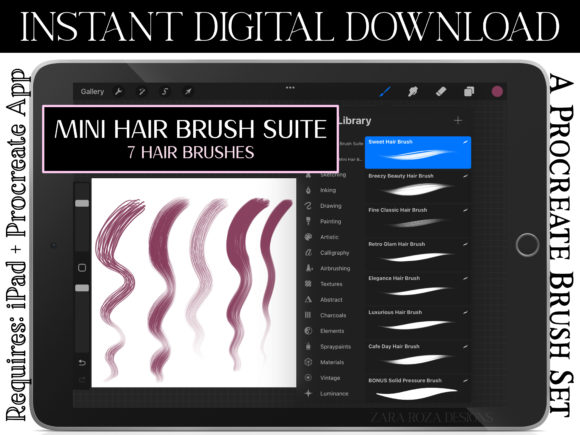Click the Charcoals bars icon
Screen dimensions: 580x435
pyautogui.click(x=308, y=315)
